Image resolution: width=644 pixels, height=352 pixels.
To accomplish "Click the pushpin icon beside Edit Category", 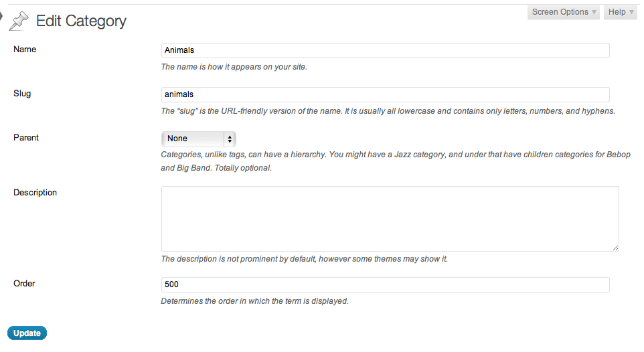I will click(x=19, y=21).
